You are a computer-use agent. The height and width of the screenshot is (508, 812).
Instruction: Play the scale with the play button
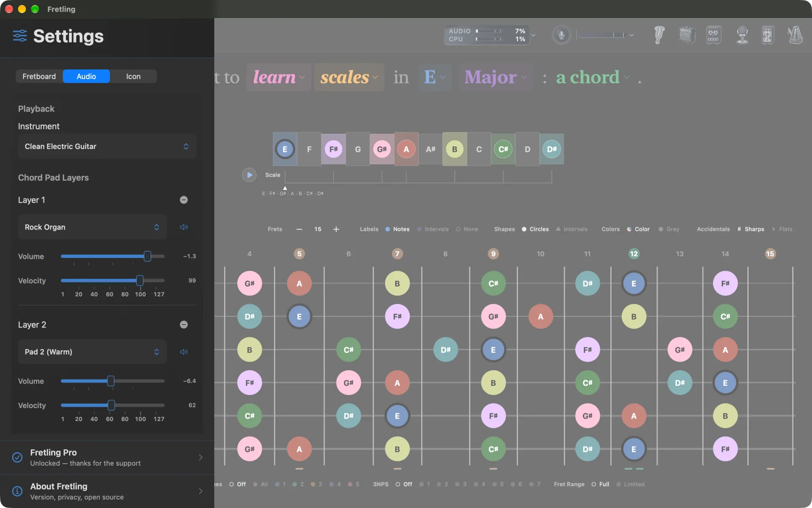click(249, 175)
